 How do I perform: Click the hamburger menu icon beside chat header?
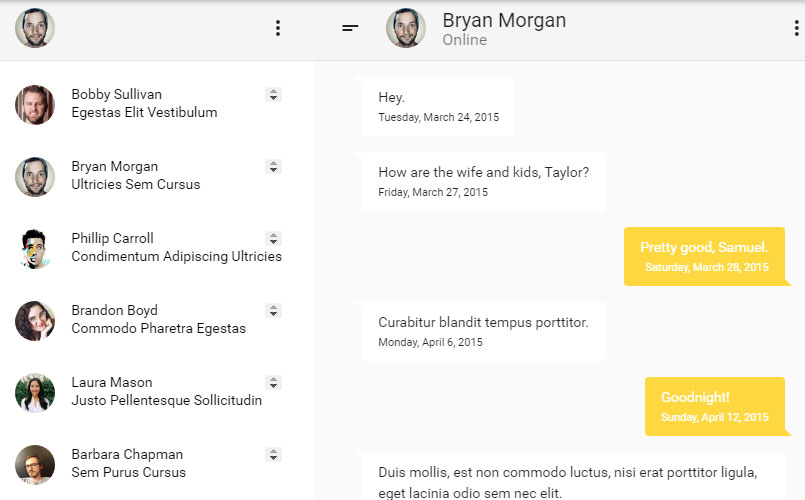(350, 29)
